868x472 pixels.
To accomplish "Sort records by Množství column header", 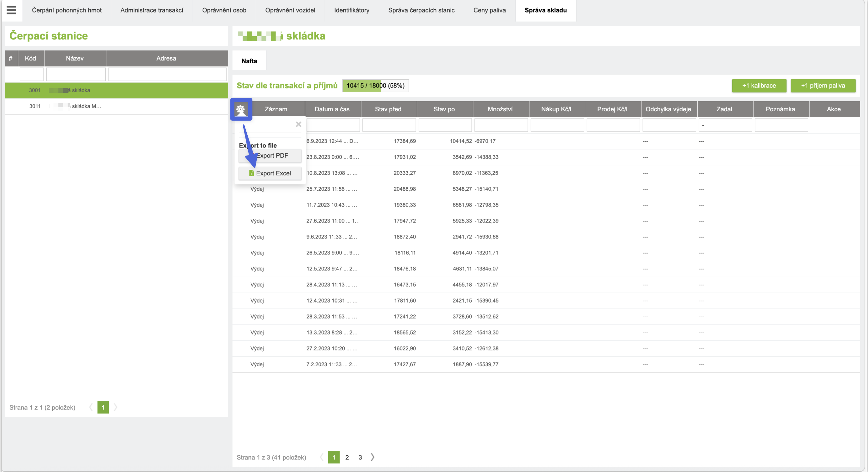I will pyautogui.click(x=500, y=109).
